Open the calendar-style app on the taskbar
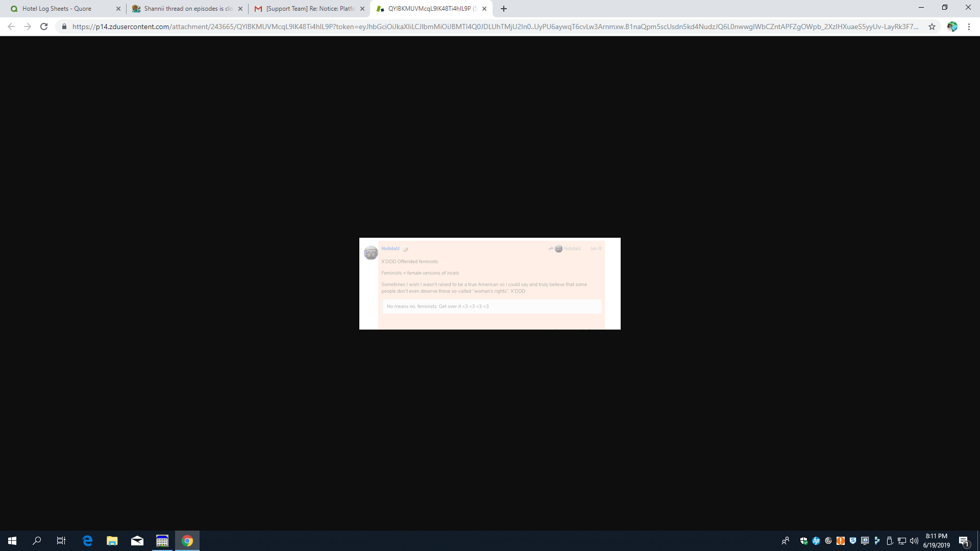The width and height of the screenshot is (980, 551). pos(162,541)
